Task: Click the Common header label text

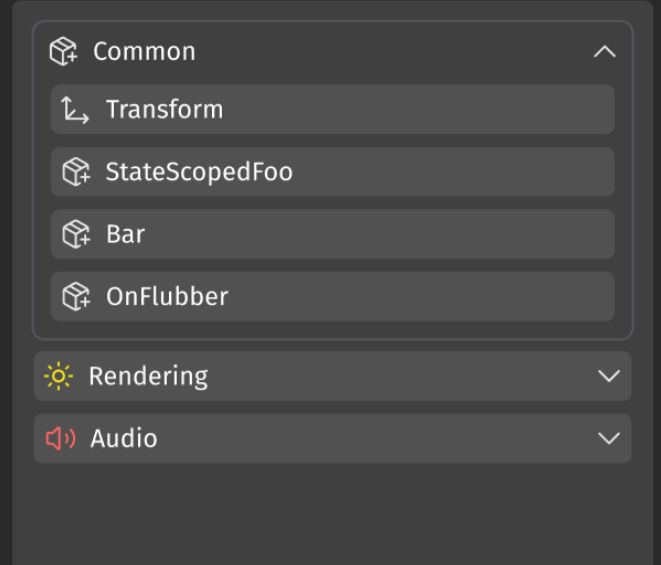Action: click(144, 52)
